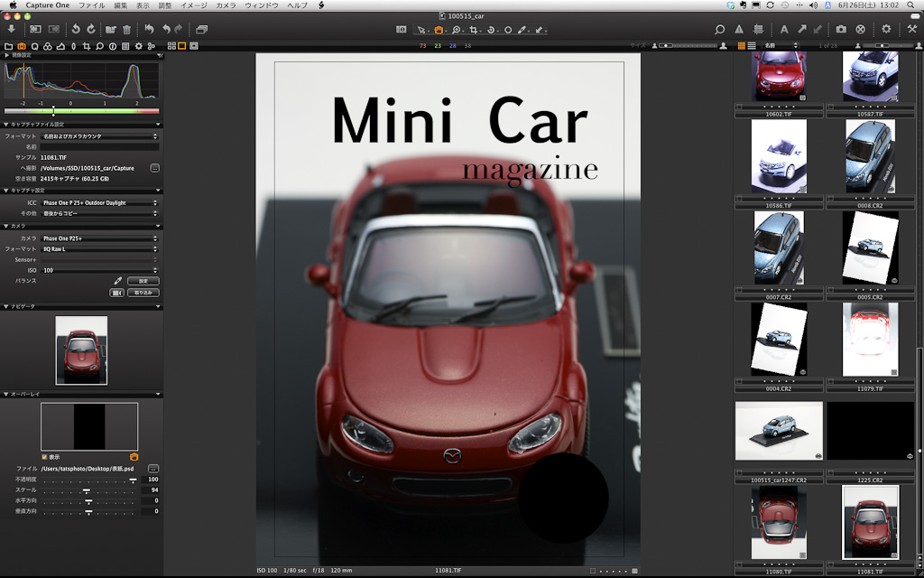This screenshot has height=578, width=924.
Task: Toggle the grid overlay icon in toolbar
Action: coord(758,30)
